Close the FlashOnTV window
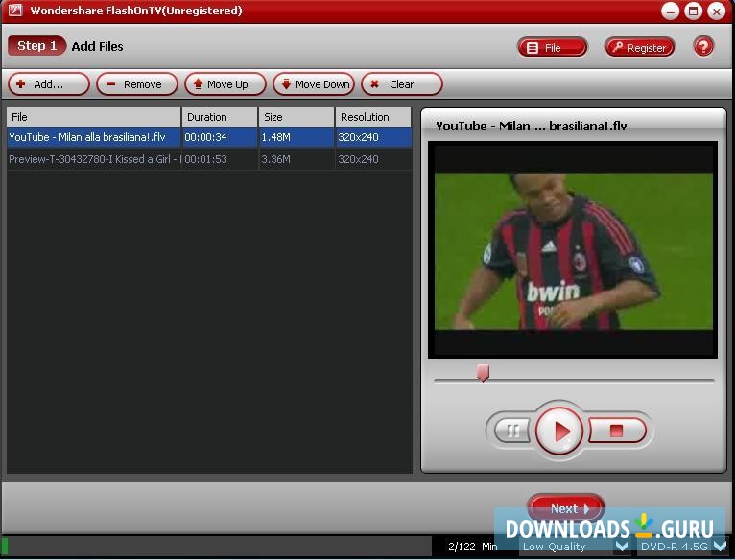This screenshot has height=560, width=735. pos(716,12)
